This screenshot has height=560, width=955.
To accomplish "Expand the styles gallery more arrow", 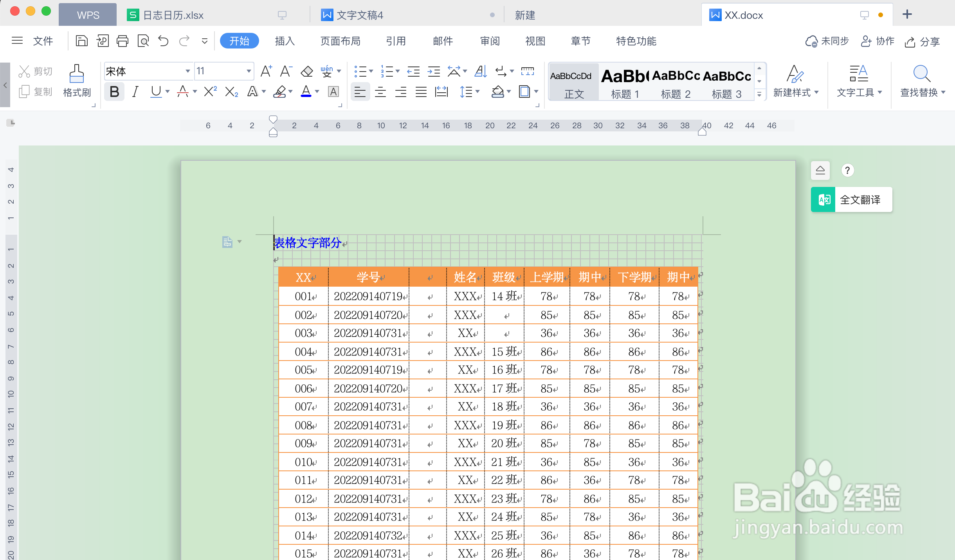I will (759, 94).
